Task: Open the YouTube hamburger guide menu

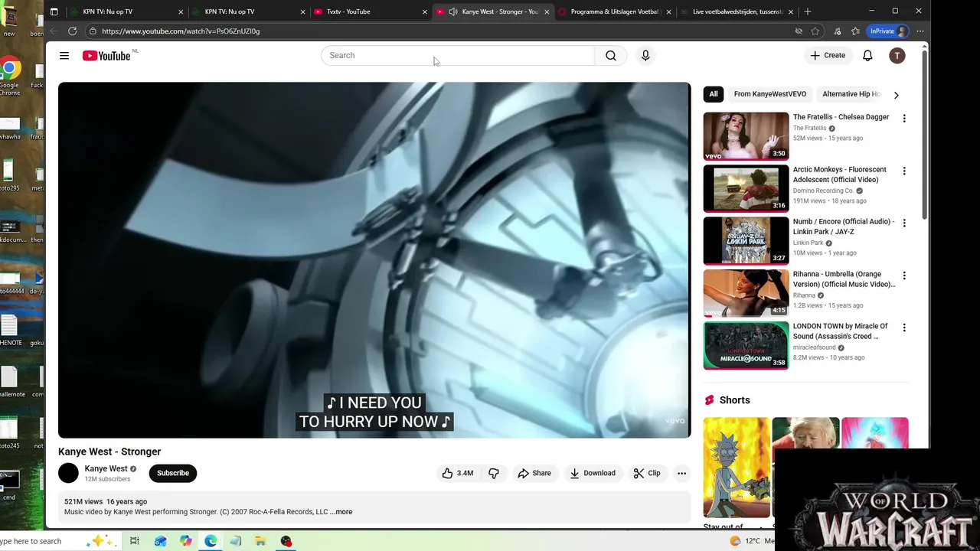Action: point(64,56)
